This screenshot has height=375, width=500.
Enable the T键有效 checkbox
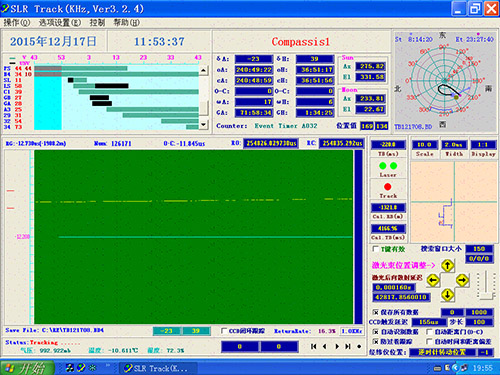tap(376, 249)
